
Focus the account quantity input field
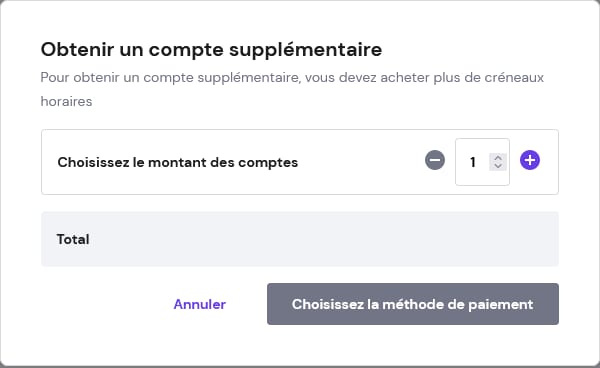pos(482,162)
